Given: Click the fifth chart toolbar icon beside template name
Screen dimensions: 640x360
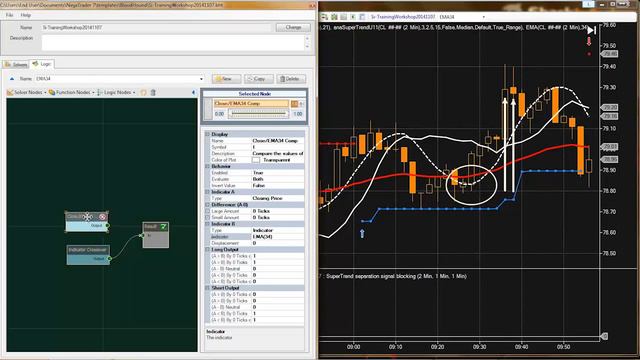Looking at the screenshot, I should [x=362, y=17].
